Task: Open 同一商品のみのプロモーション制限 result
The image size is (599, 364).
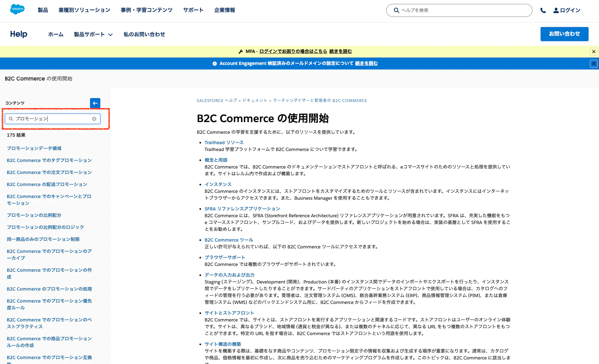Action: coord(43,239)
